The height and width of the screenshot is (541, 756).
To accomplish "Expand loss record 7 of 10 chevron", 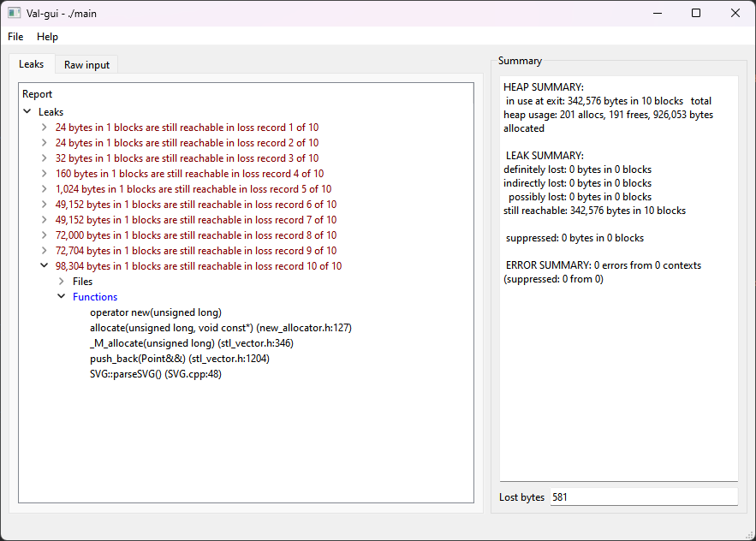I will click(45, 220).
